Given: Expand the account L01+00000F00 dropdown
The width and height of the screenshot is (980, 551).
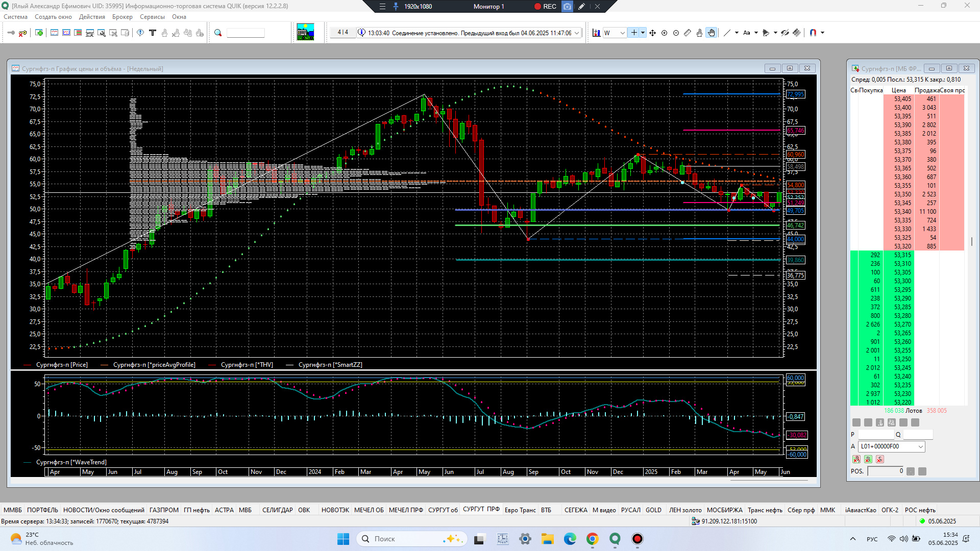Looking at the screenshot, I should [x=920, y=446].
